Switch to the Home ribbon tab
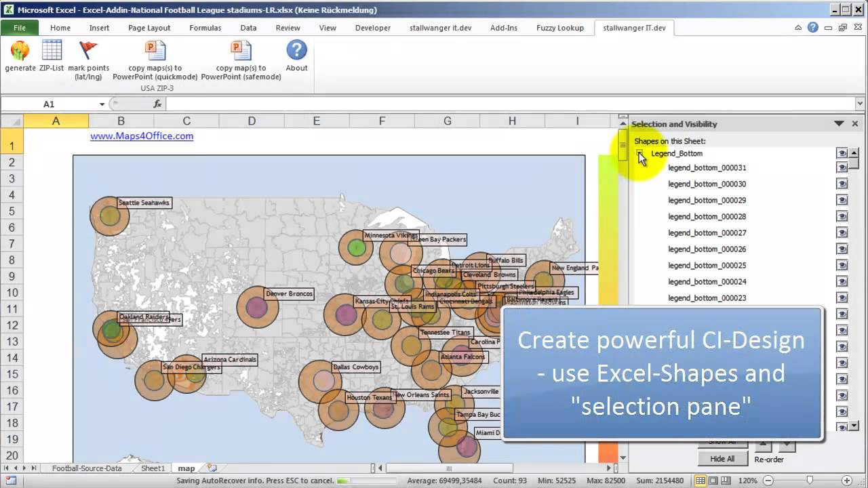Screen dimensions: 868x488 click(60, 28)
